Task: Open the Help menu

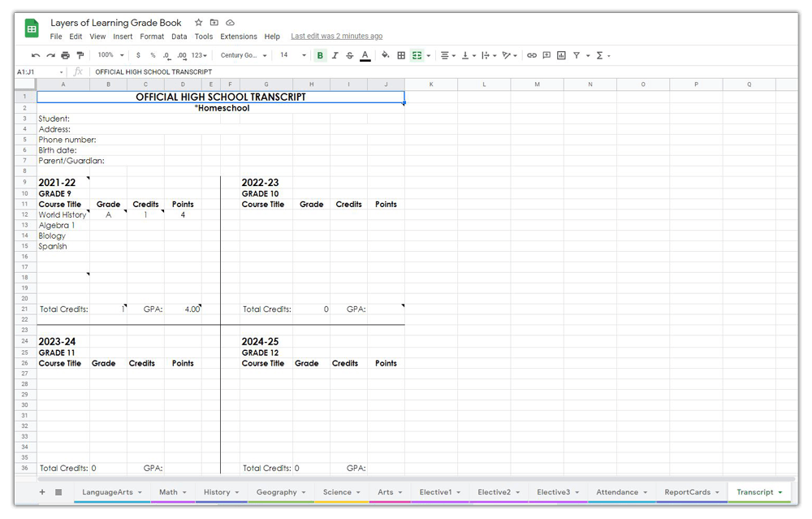Action: [x=272, y=37]
